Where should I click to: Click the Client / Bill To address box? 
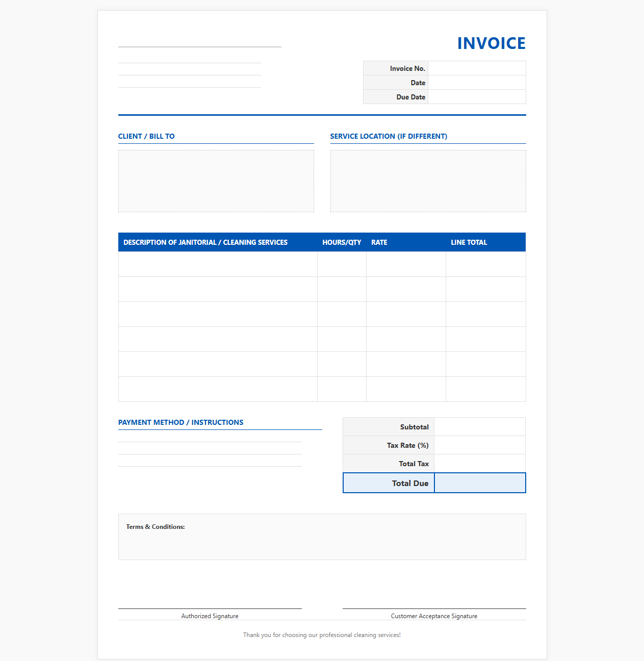click(216, 181)
